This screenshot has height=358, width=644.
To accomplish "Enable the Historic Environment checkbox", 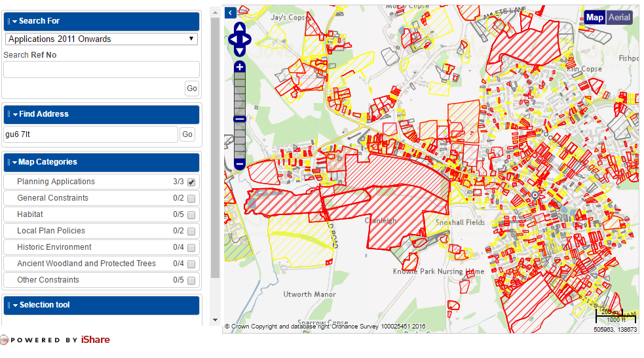I will (x=191, y=248).
